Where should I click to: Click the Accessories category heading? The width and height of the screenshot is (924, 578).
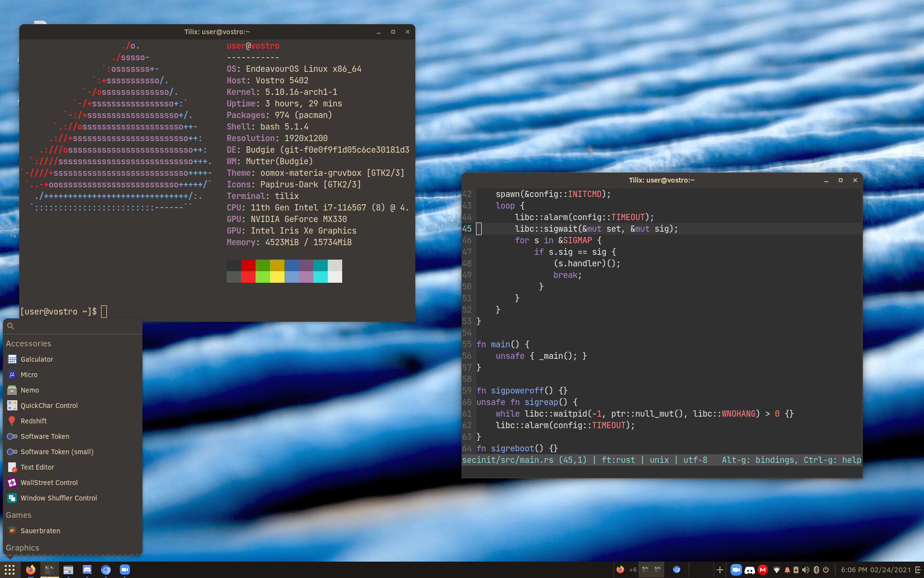(28, 343)
